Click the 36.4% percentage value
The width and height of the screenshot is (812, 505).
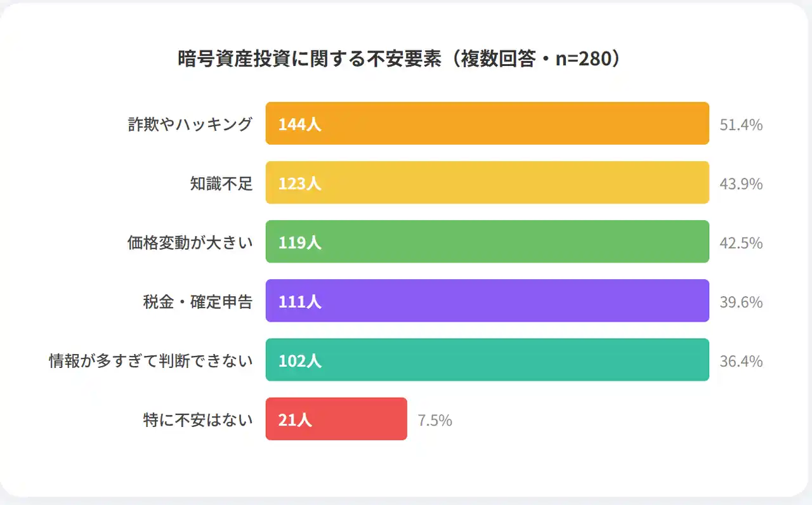[x=741, y=361]
